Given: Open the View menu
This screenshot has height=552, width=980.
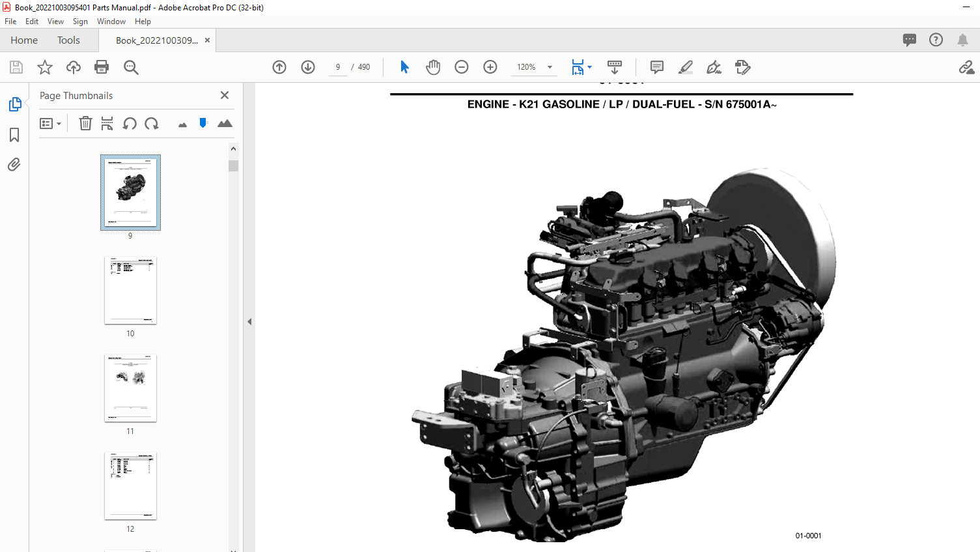Looking at the screenshot, I should [x=55, y=22].
